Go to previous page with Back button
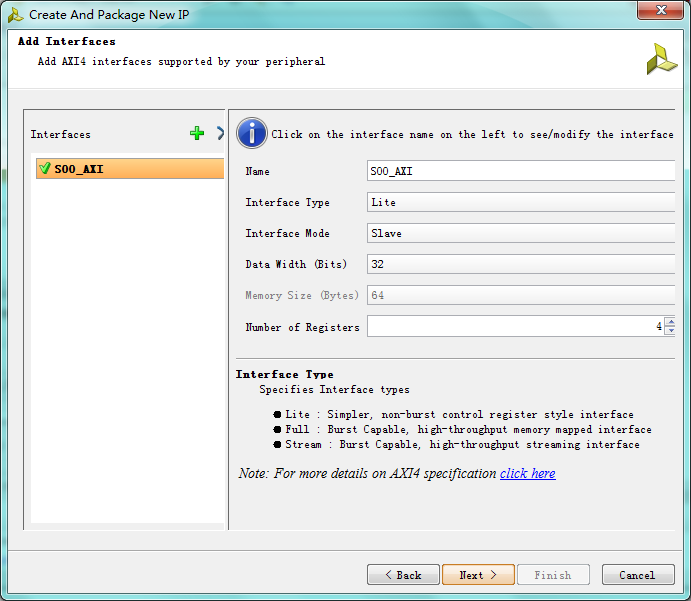The image size is (691, 601). click(403, 575)
